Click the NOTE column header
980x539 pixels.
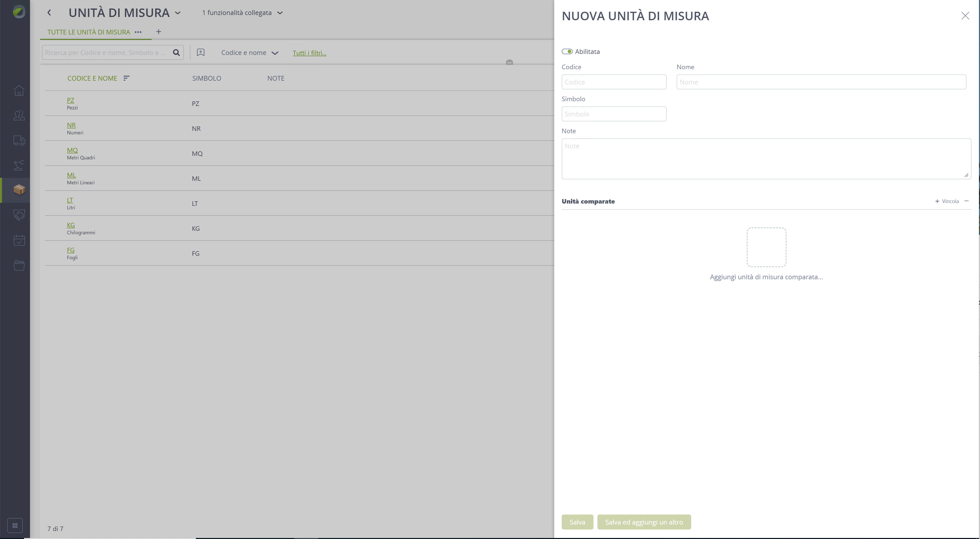275,78
